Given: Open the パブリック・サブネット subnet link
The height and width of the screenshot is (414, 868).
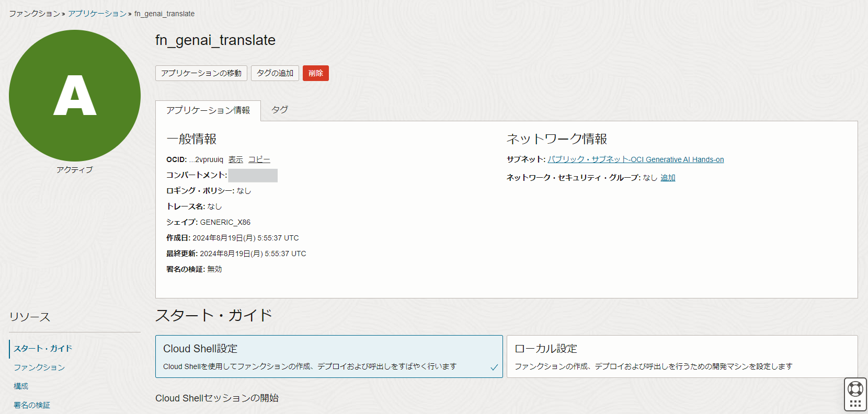Looking at the screenshot, I should coord(636,159).
